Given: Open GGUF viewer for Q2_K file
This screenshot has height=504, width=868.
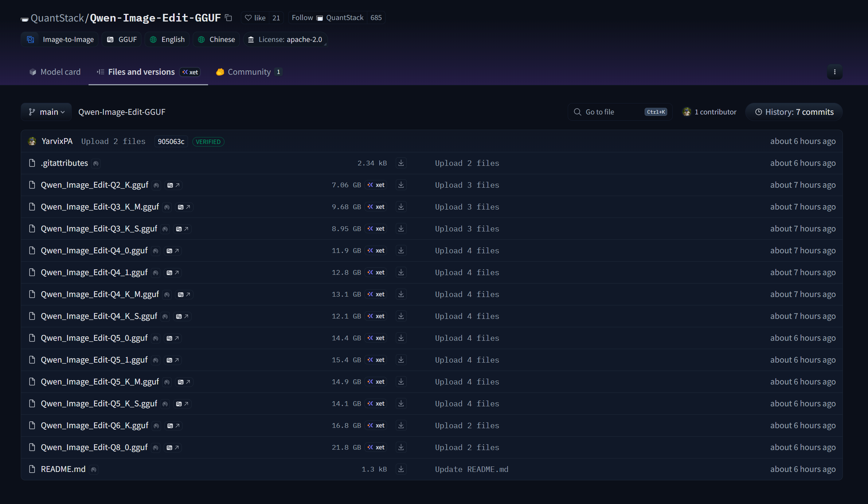Looking at the screenshot, I should pyautogui.click(x=173, y=185).
